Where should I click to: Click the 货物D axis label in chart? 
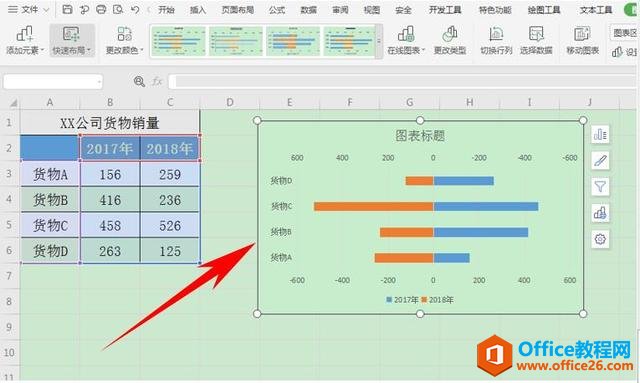point(281,181)
